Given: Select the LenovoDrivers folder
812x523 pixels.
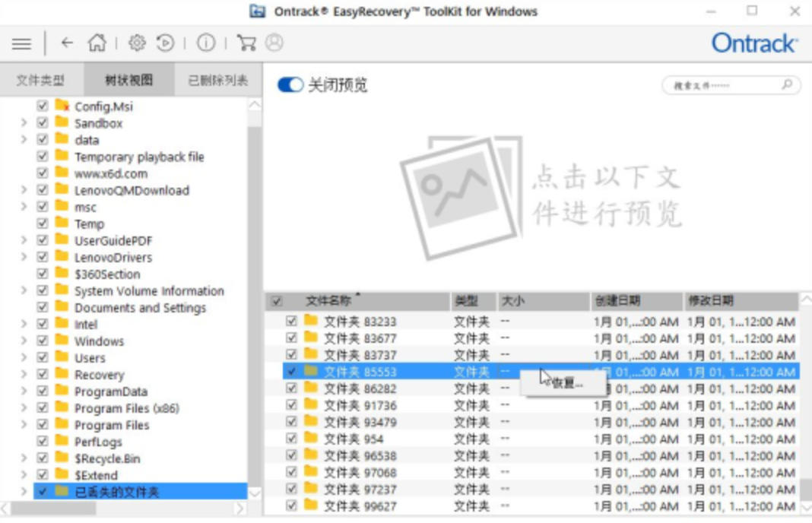Looking at the screenshot, I should 113,258.
